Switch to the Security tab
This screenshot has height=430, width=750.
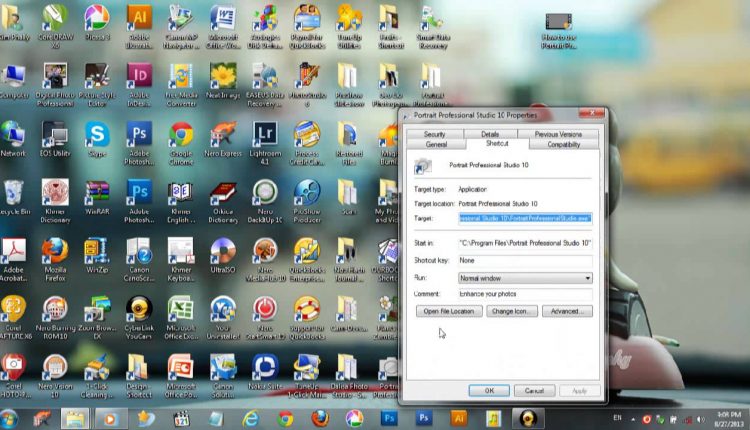tap(434, 134)
